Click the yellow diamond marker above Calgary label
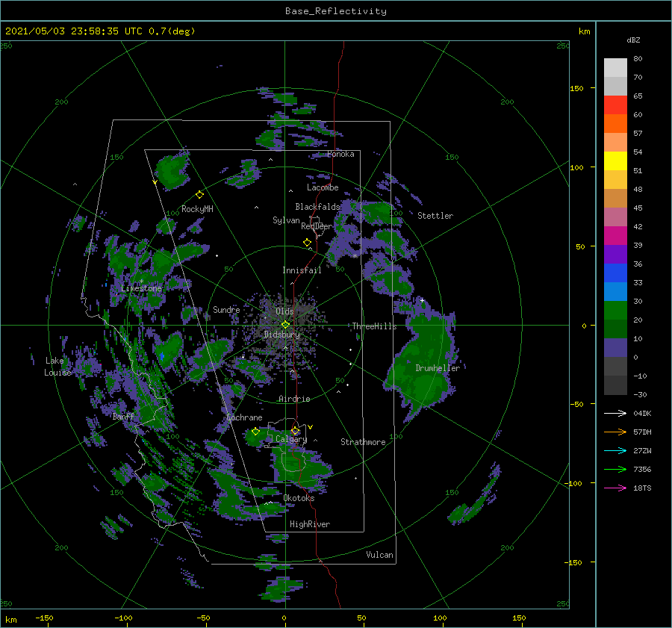Screen dimensions: 672x628 point(295,430)
